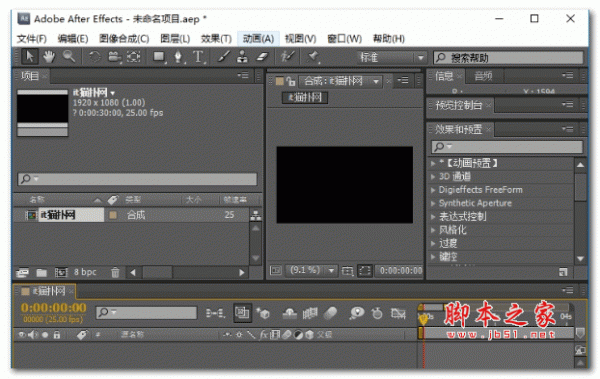The image size is (600, 379).
Task: Toggle the composition viewer lock icon
Action: tap(291, 81)
